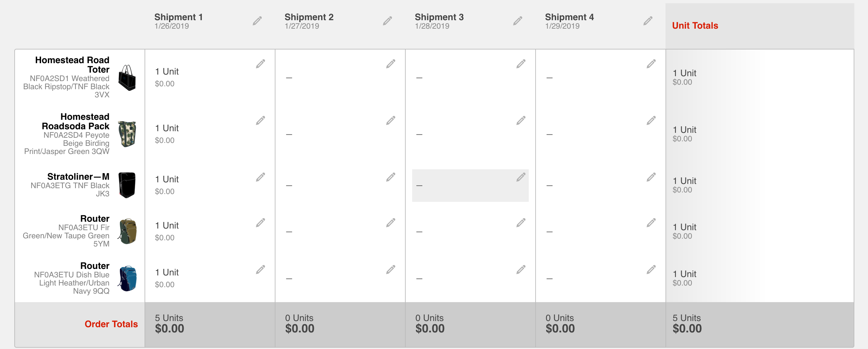Open Homestead Road Toter bag thumbnail

127,78
